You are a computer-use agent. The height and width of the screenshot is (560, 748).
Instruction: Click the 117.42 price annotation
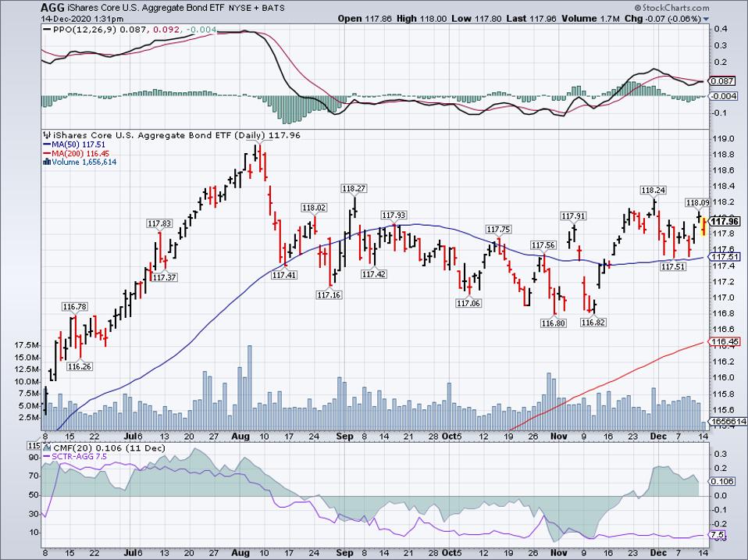(x=374, y=274)
